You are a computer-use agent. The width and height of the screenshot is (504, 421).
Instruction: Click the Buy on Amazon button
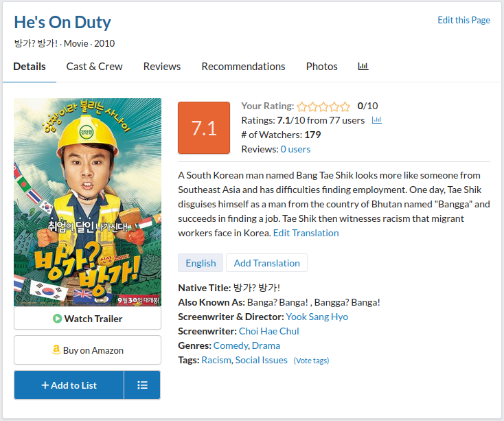click(87, 350)
